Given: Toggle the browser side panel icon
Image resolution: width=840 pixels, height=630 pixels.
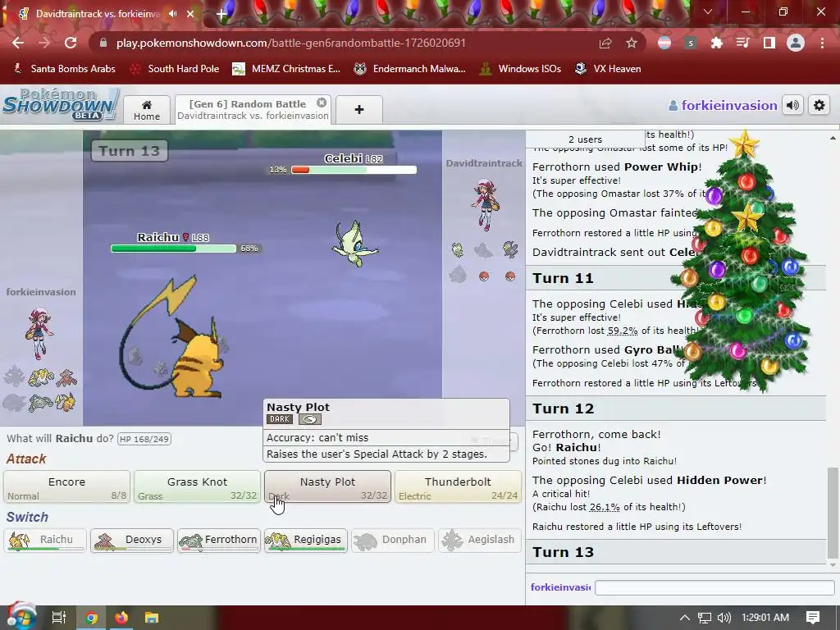Looking at the screenshot, I should tap(769, 43).
